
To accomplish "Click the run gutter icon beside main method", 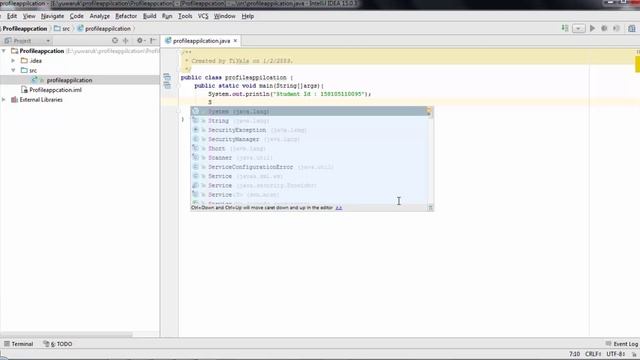I will tap(167, 85).
